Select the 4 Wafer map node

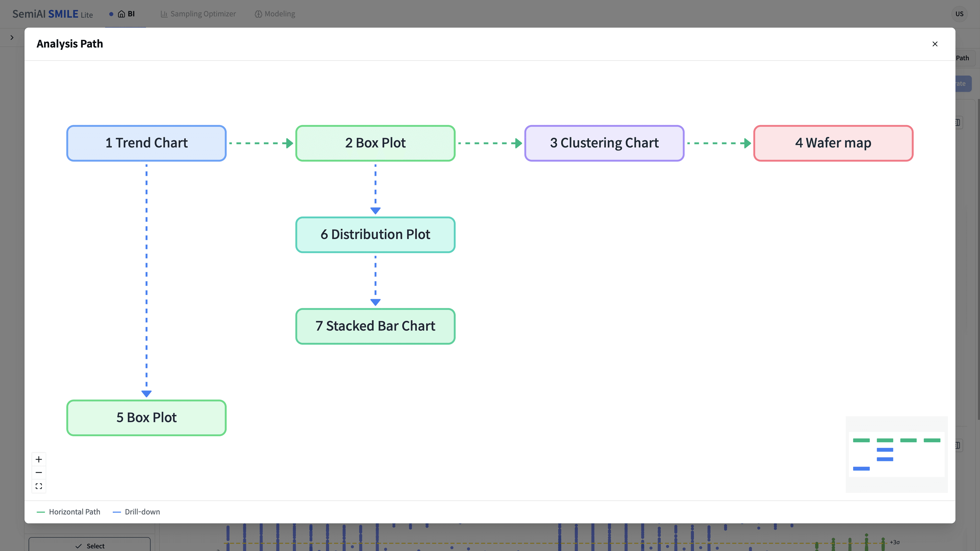[x=833, y=143]
